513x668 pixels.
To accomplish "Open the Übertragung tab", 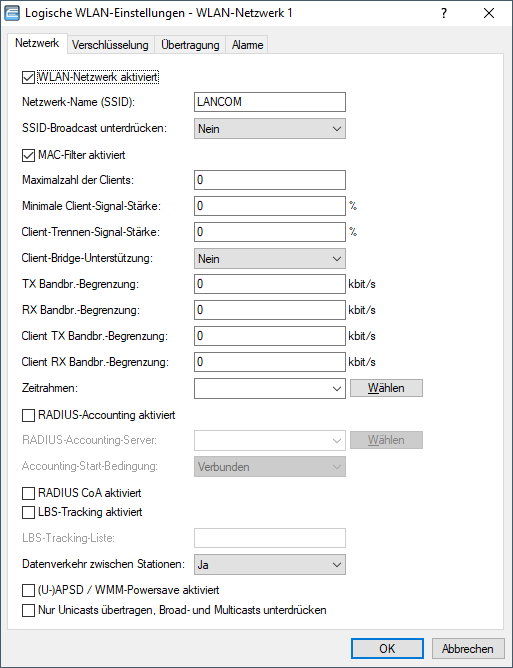I will [x=190, y=45].
